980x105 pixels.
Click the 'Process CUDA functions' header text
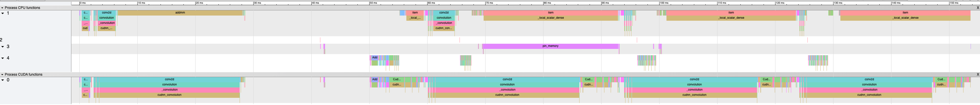tap(24, 75)
